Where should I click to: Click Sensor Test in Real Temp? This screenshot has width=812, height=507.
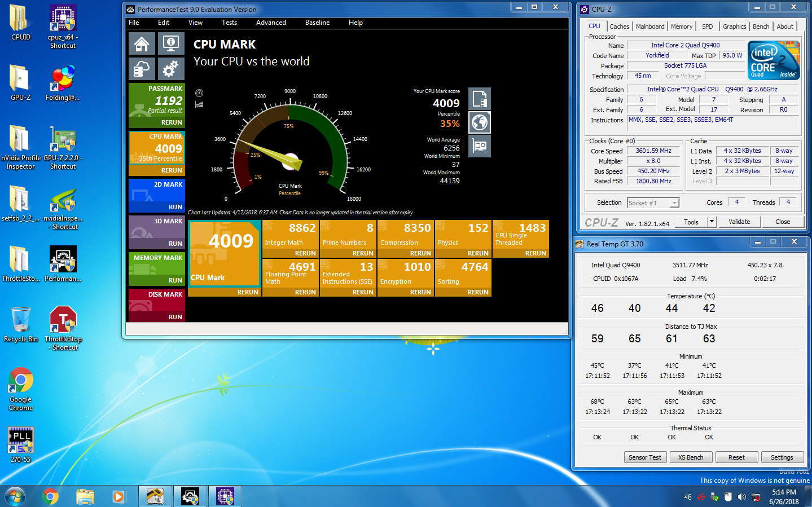[x=645, y=457]
